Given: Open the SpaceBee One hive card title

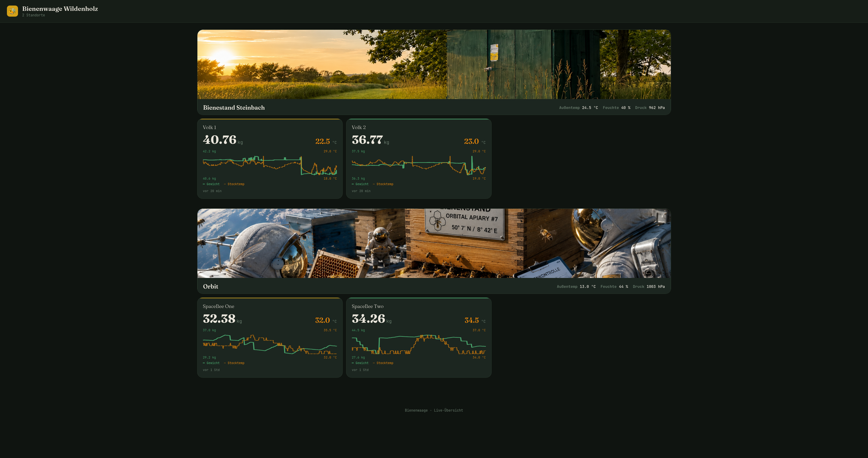Looking at the screenshot, I should (x=218, y=307).
